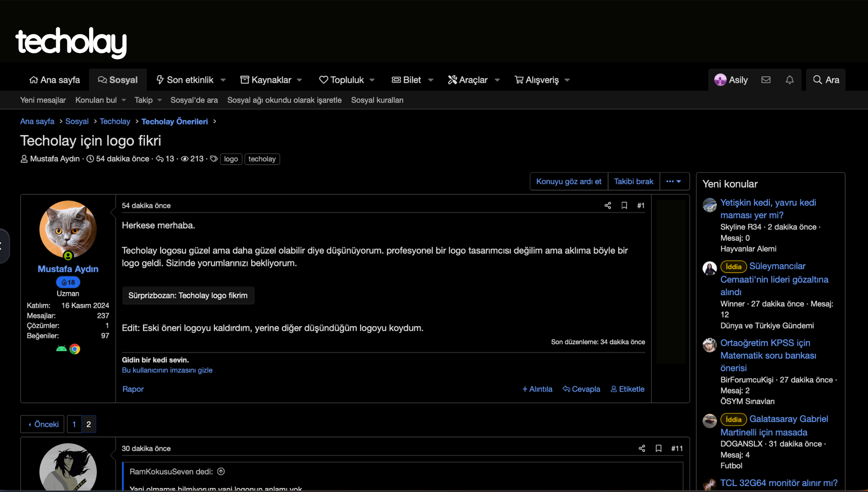Select the Sosyal tab

click(118, 80)
